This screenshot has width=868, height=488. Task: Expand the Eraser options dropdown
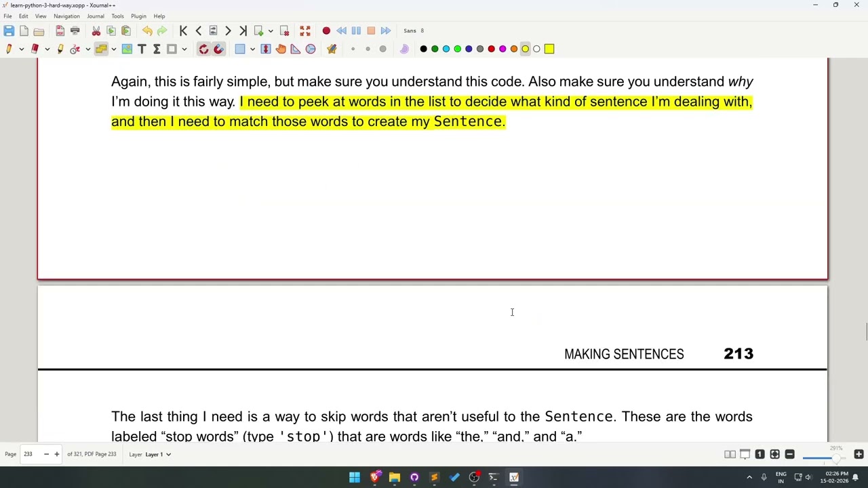coord(47,49)
